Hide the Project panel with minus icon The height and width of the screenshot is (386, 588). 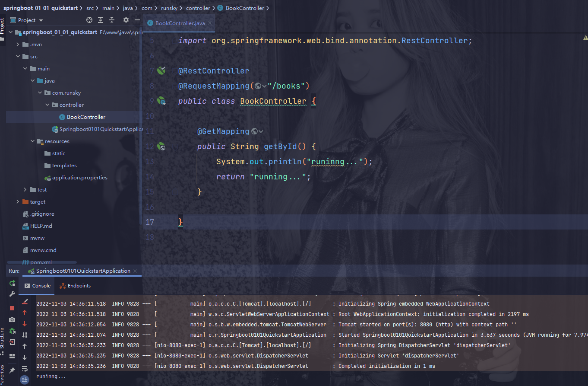click(137, 20)
